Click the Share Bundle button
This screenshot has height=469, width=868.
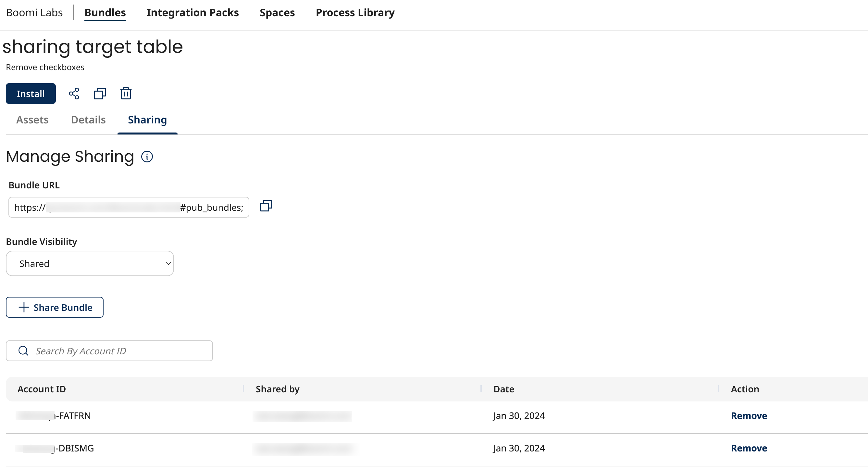point(55,307)
